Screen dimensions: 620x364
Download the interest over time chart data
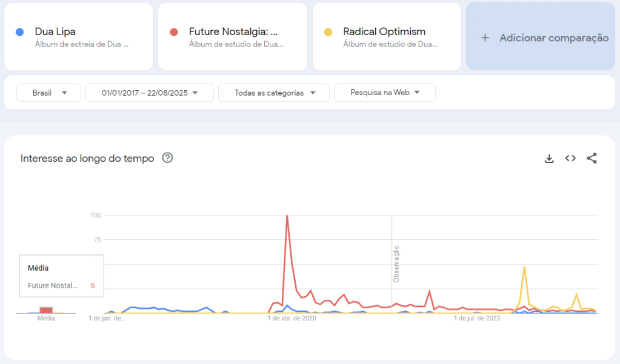[x=549, y=159]
